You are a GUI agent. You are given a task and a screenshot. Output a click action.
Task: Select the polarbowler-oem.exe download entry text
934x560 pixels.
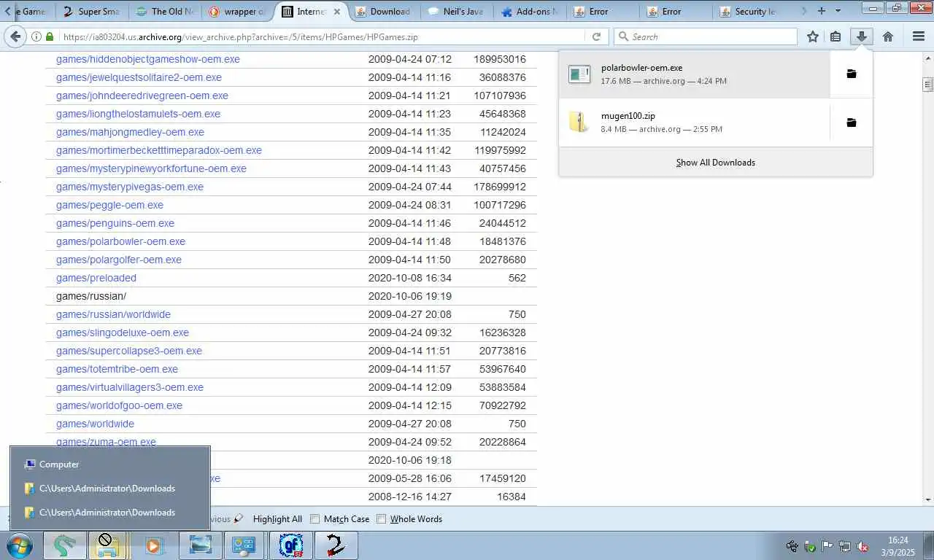[641, 68]
